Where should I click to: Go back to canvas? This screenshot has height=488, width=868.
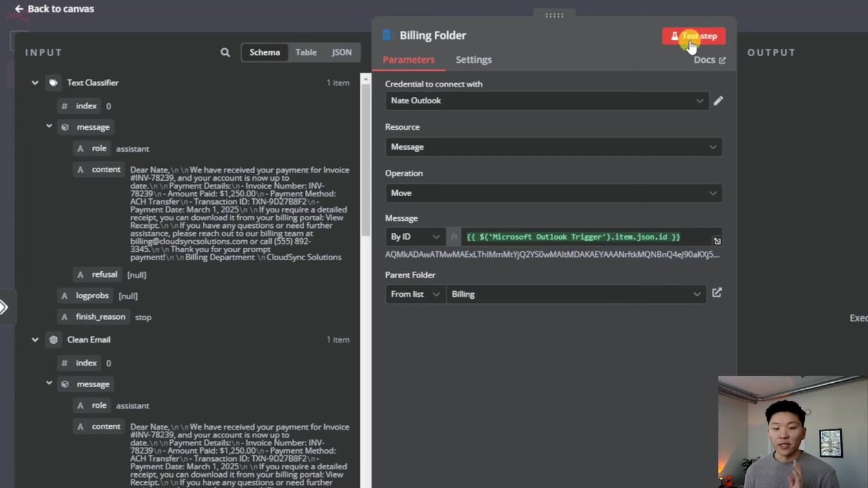click(54, 9)
